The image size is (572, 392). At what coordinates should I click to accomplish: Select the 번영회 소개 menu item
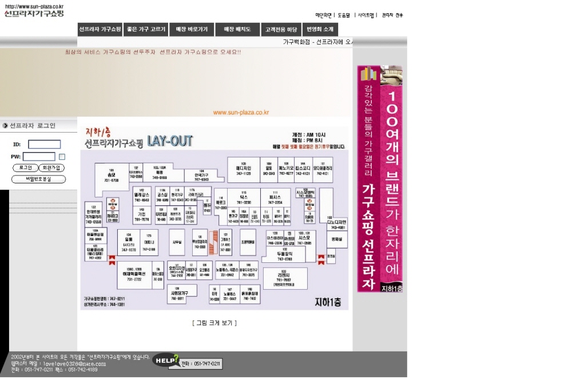(x=320, y=29)
